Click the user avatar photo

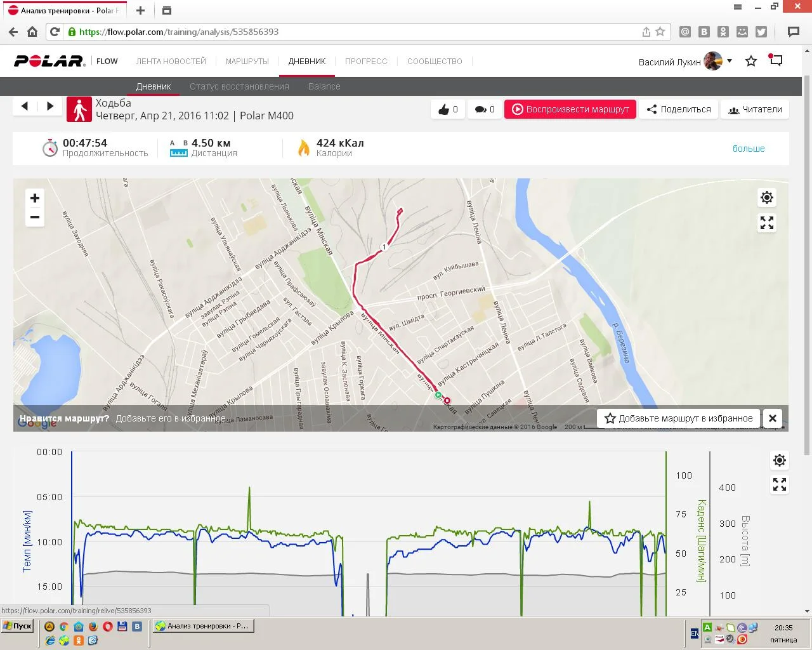point(713,61)
